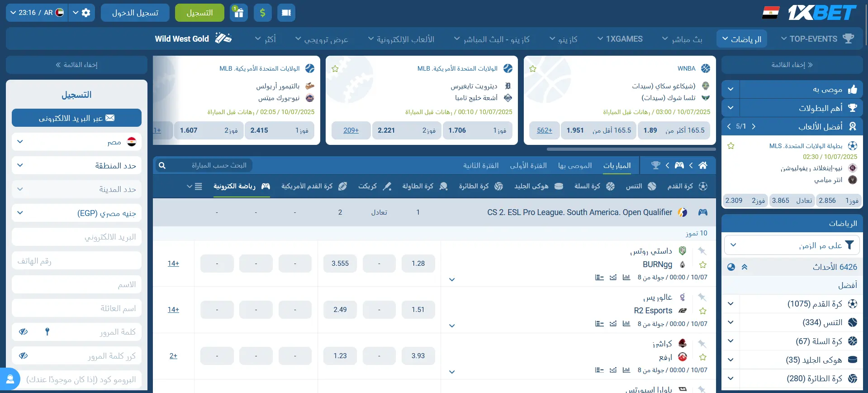Open time filter dropdown على مر الزمن

(792, 245)
